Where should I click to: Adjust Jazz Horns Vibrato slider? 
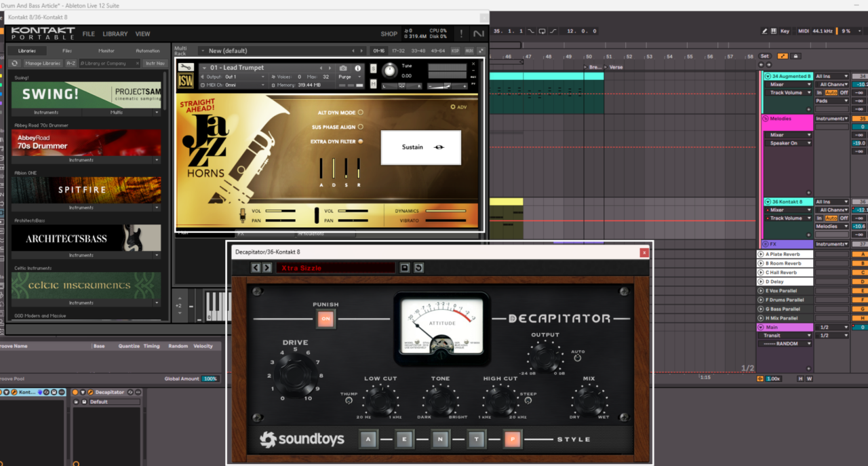point(447,220)
